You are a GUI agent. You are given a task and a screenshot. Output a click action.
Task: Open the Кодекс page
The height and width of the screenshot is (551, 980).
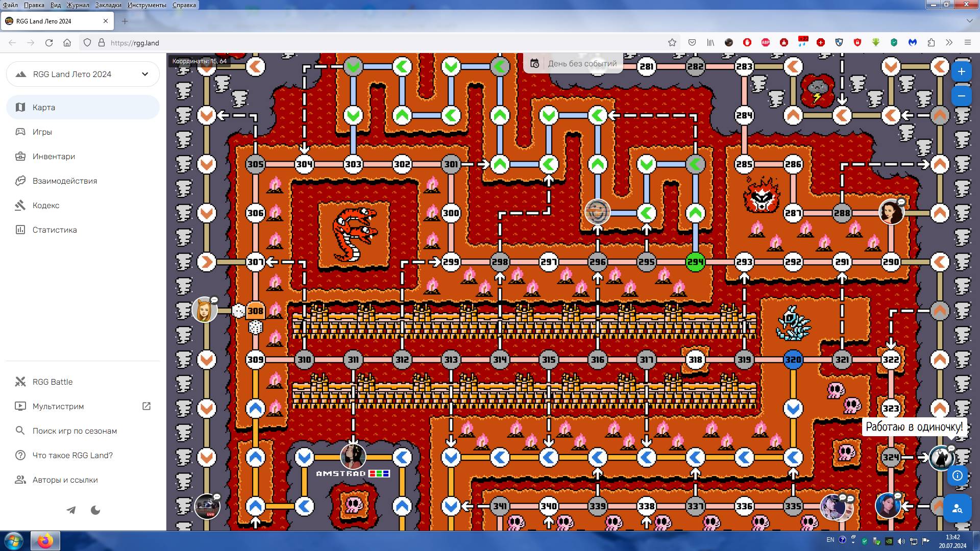(x=46, y=205)
